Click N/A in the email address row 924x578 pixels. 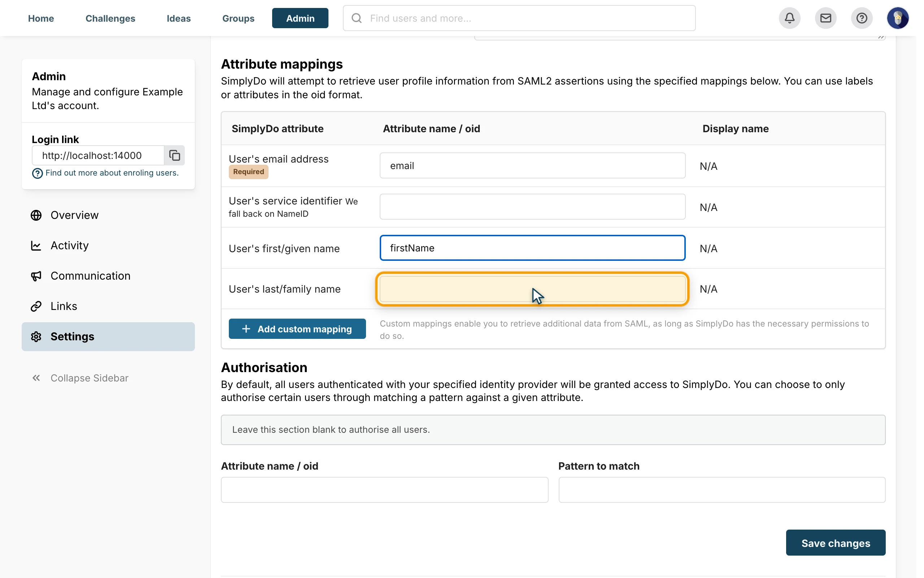pyautogui.click(x=708, y=166)
